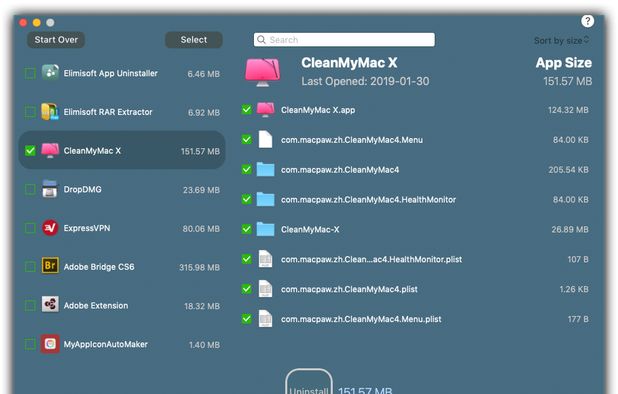Open the Sort by size dropdown
The image size is (618, 394).
(x=561, y=40)
